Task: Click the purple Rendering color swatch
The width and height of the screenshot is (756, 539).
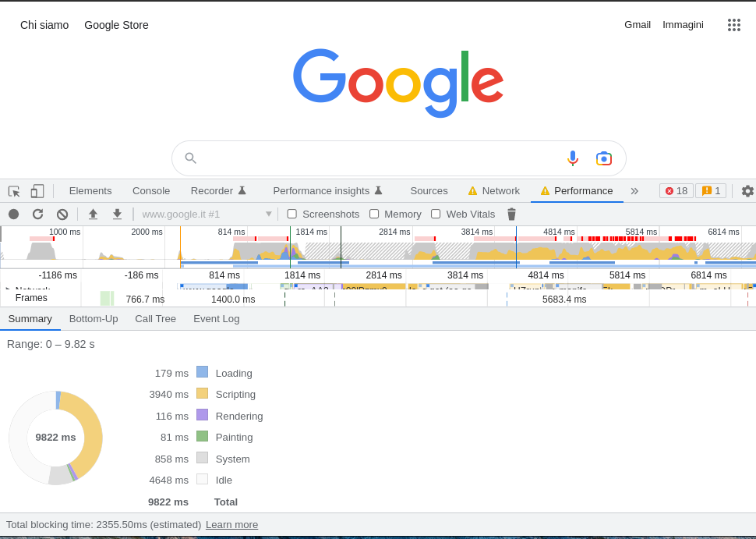Action: [x=203, y=415]
